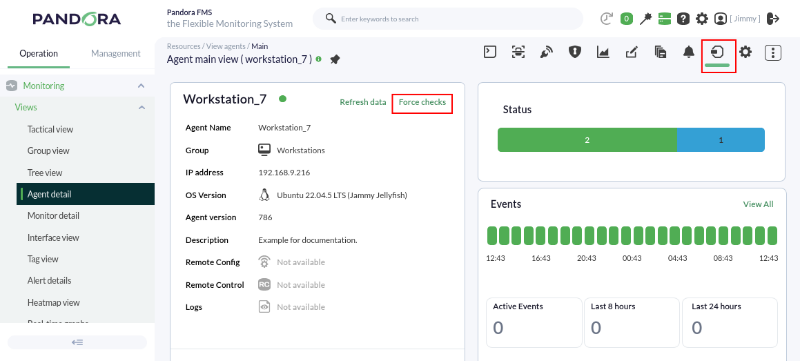Collapse the sidebar with the arrow button
The height and width of the screenshot is (361, 800).
77,342
